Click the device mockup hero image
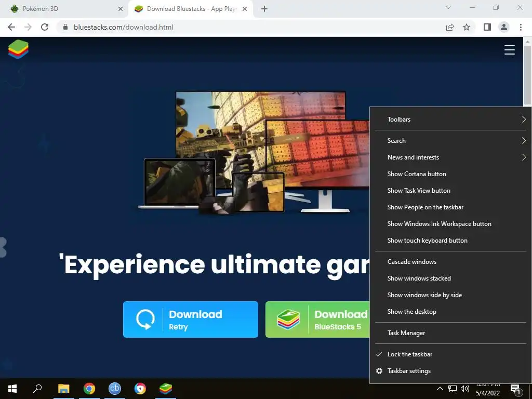The width and height of the screenshot is (532, 399). (255, 152)
